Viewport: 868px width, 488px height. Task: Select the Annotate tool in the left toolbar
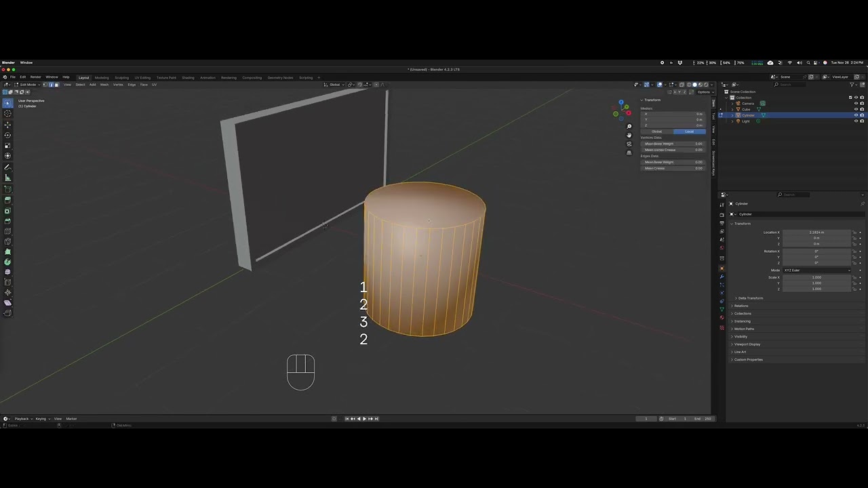pos(7,167)
